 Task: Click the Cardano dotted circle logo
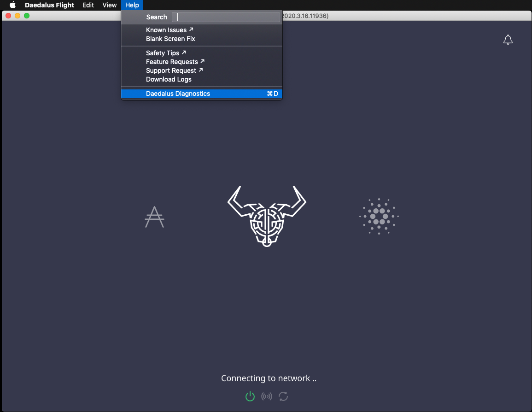(379, 216)
